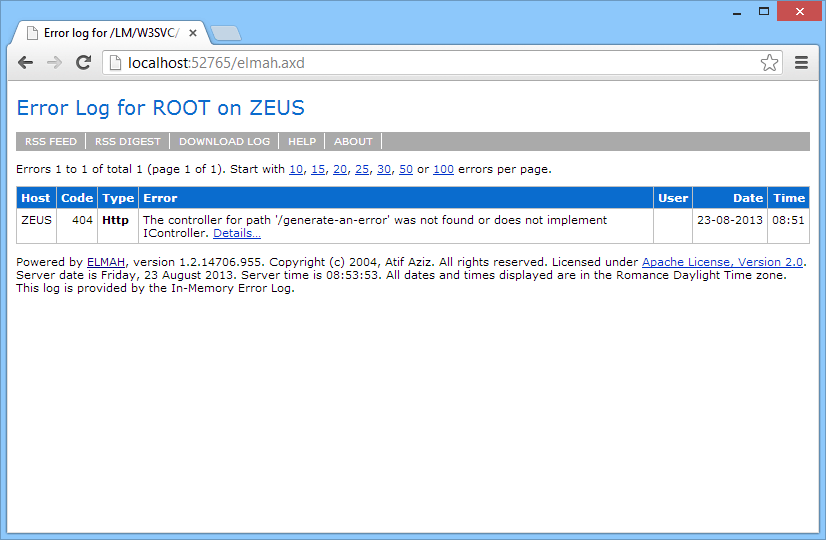The width and height of the screenshot is (826, 540).
Task: Click the Error column header
Action: (x=396, y=198)
